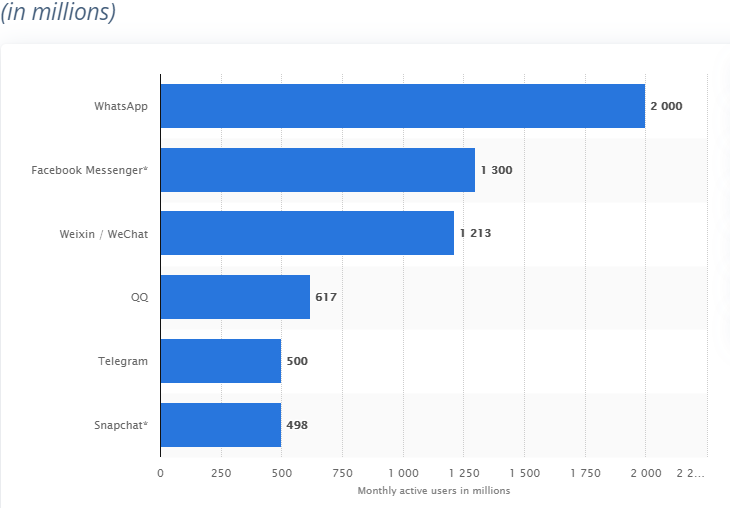The height and width of the screenshot is (508, 730).
Task: Click the WhatsApp axis label
Action: tap(121, 107)
